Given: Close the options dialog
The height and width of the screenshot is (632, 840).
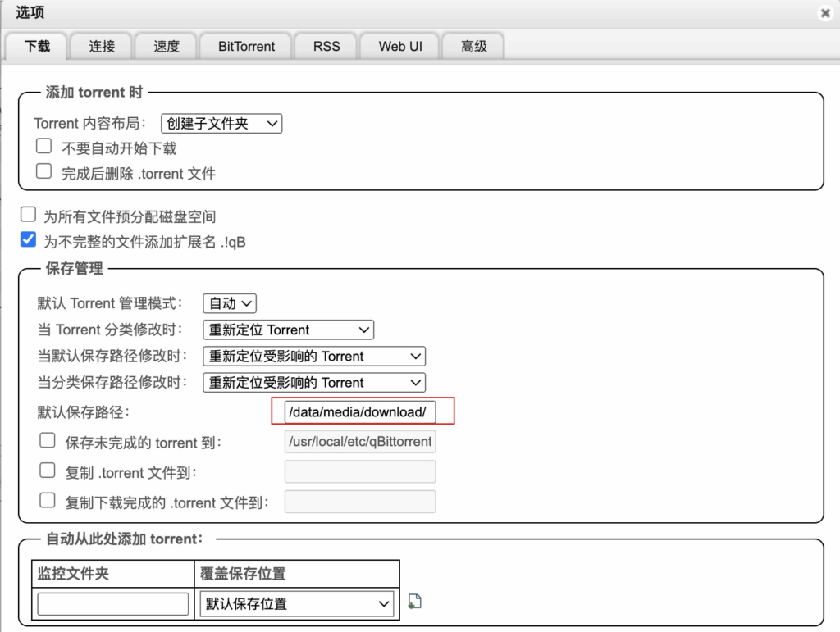Looking at the screenshot, I should pyautogui.click(x=824, y=13).
